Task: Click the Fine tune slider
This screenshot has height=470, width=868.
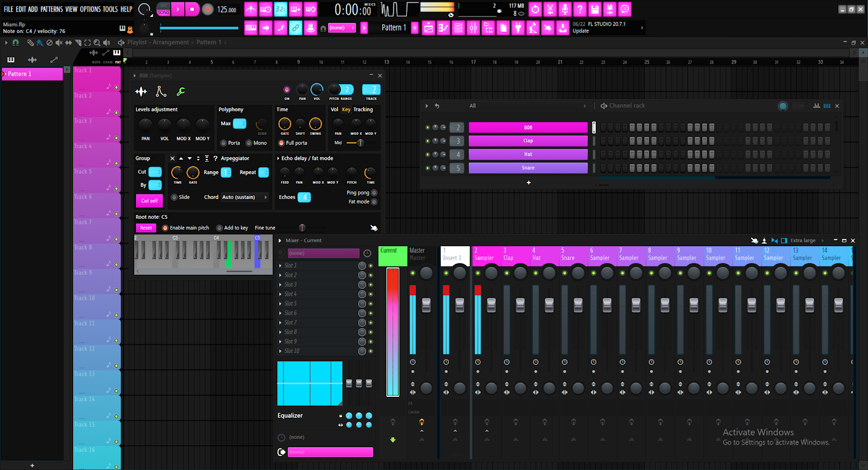Action: 302,228
